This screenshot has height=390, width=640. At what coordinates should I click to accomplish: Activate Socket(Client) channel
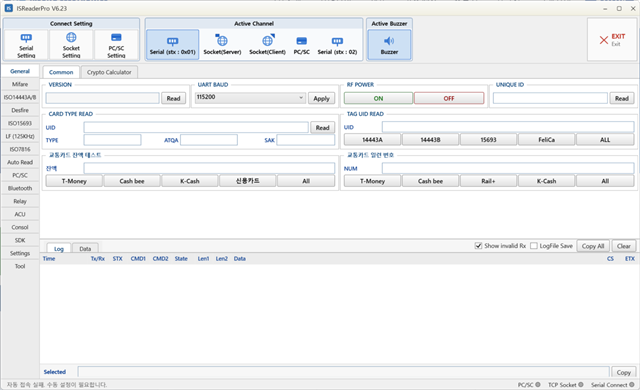pyautogui.click(x=267, y=45)
